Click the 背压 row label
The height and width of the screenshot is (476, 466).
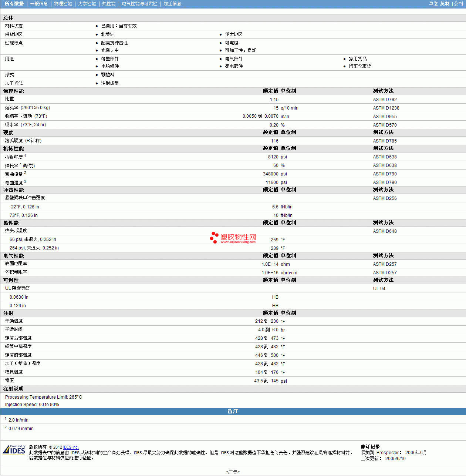click(x=9, y=381)
